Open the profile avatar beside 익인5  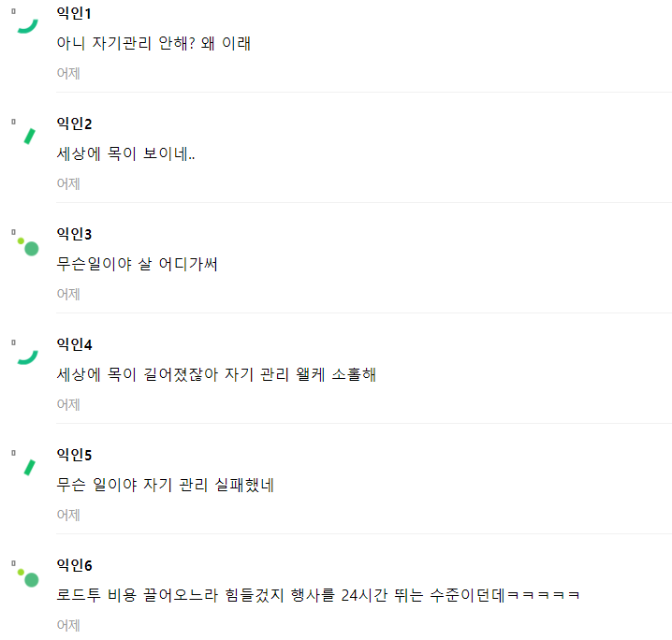coord(28,467)
